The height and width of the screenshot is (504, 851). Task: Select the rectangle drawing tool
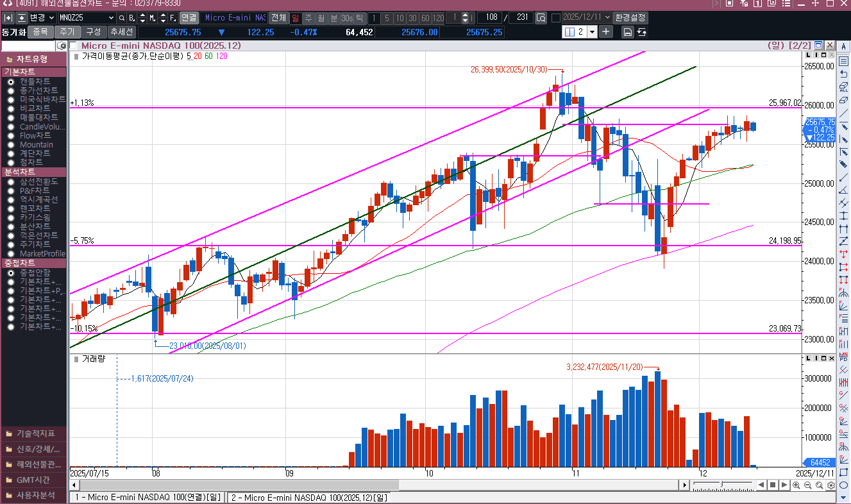tap(843, 472)
